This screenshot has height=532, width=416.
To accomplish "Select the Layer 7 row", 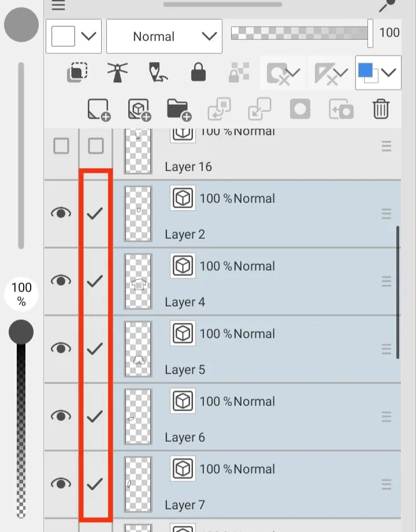I will (x=257, y=485).
